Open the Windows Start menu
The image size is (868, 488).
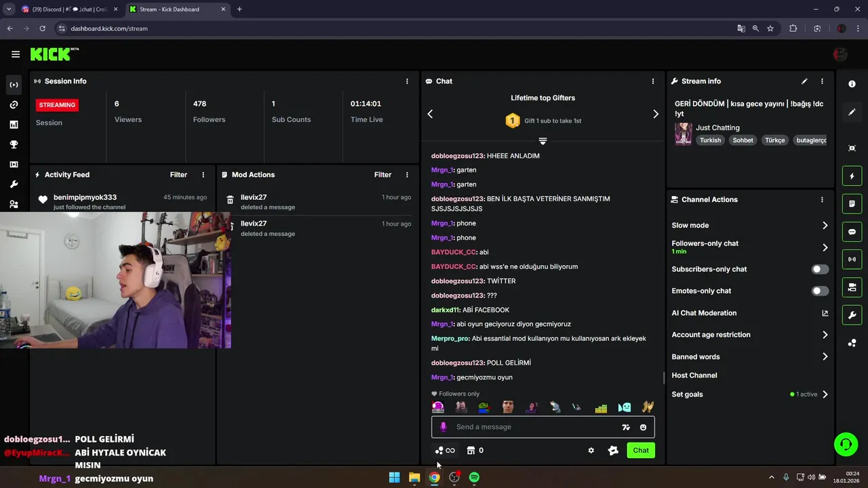[394, 477]
